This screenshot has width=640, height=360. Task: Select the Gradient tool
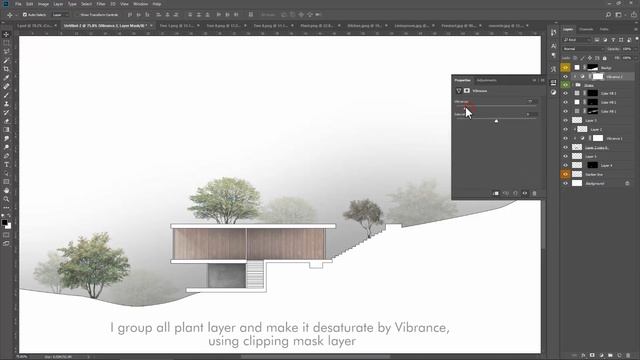[x=6, y=130]
